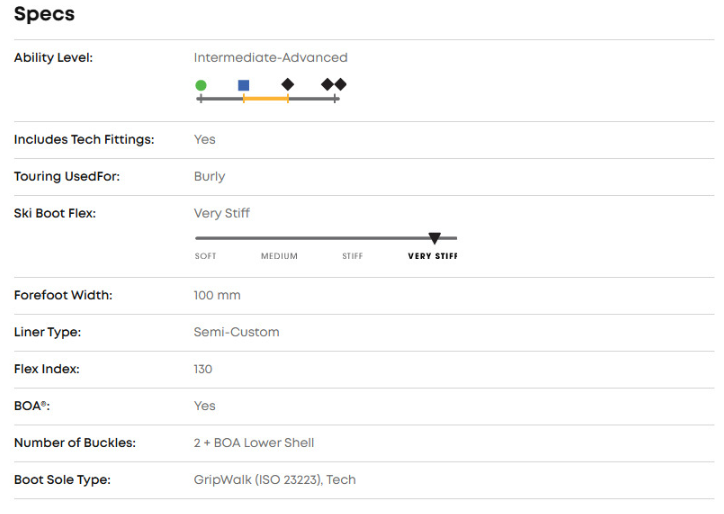Click the 100 mm forefoot width value
The height and width of the screenshot is (514, 724).
coord(217,296)
